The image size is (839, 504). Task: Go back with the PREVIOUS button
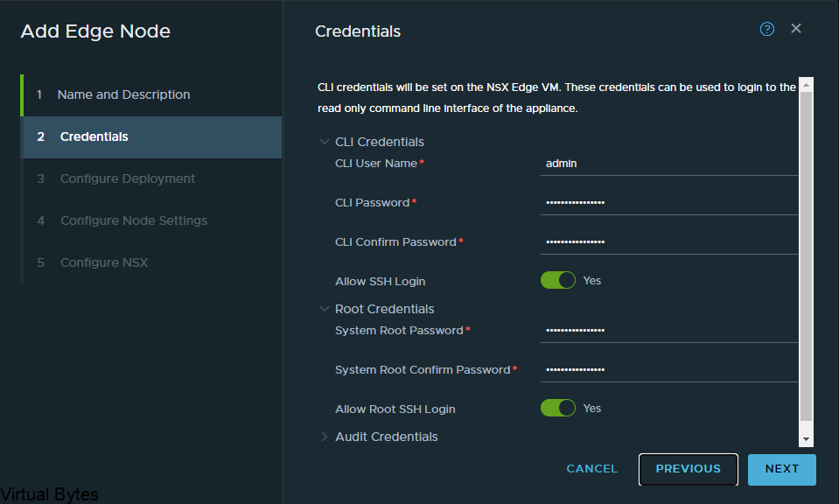[x=689, y=469]
